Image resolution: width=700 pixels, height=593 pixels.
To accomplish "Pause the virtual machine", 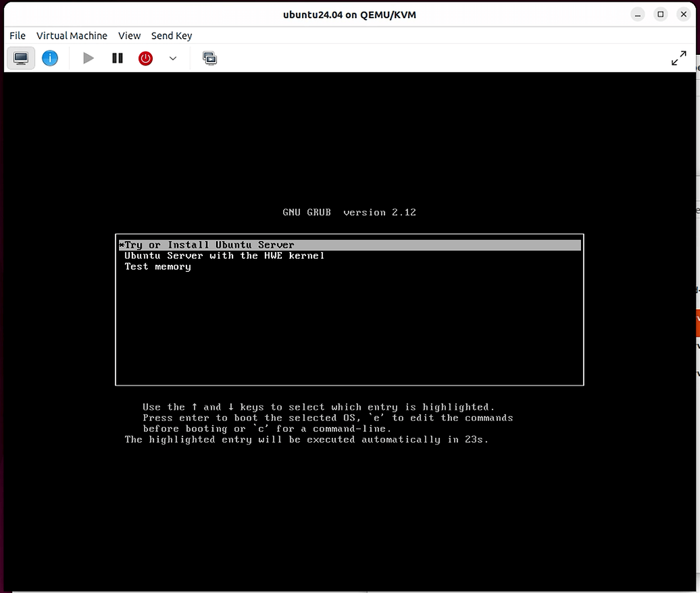I will [x=117, y=58].
